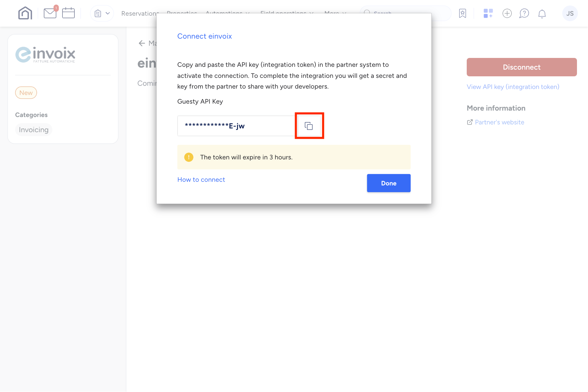Check notifications via the bell icon
Image resolution: width=588 pixels, height=392 pixels.
click(542, 13)
